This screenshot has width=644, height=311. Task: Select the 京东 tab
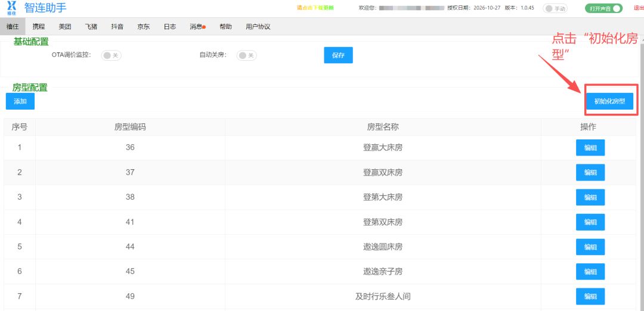tap(143, 27)
